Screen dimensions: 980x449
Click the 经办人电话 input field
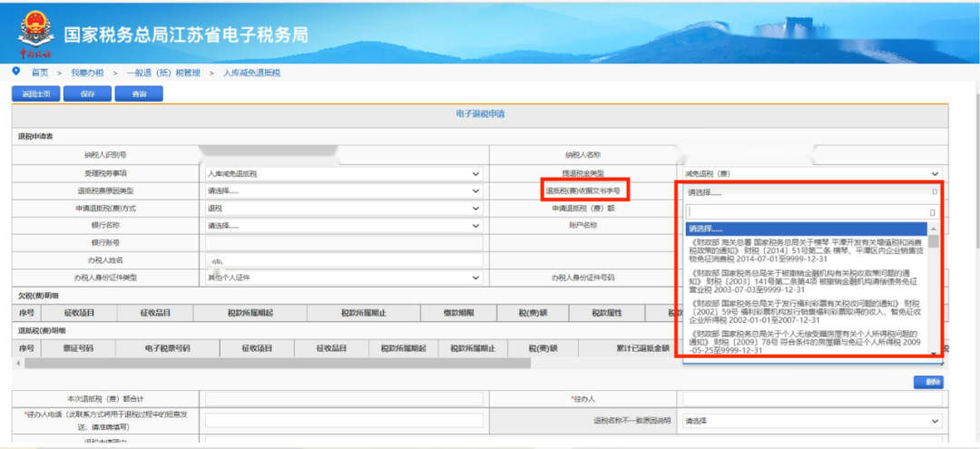pos(344,421)
